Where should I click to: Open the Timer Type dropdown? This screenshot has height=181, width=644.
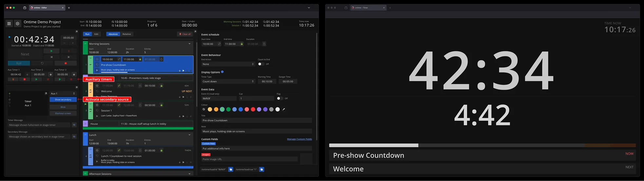pyautogui.click(x=228, y=81)
